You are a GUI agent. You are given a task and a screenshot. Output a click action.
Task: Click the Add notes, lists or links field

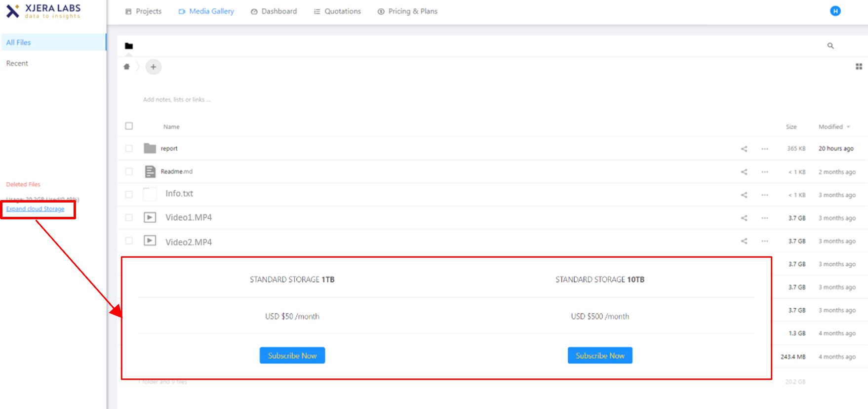tap(177, 100)
